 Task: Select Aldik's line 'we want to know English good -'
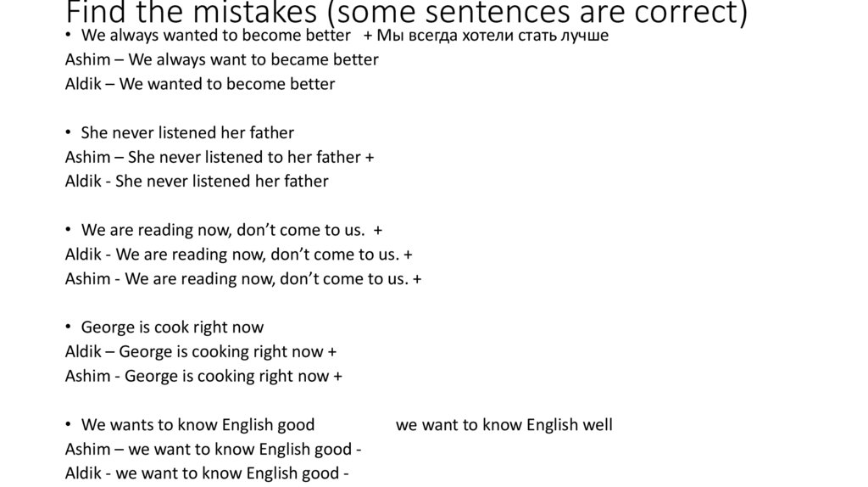click(x=207, y=473)
